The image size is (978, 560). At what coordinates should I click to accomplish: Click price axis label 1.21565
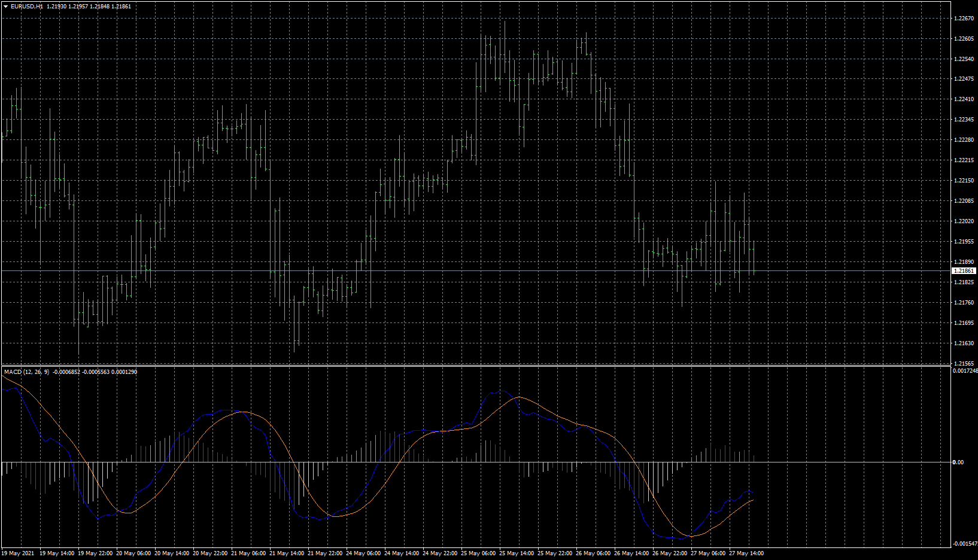point(964,363)
